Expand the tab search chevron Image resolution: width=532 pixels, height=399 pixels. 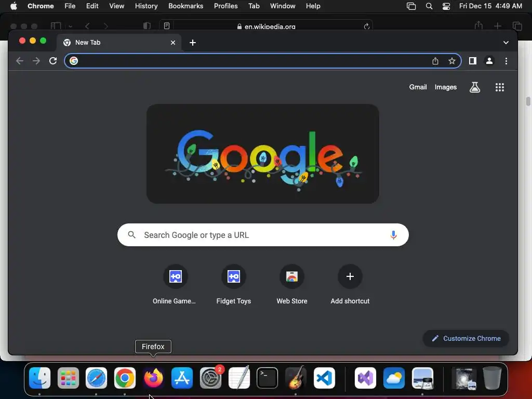(x=506, y=43)
